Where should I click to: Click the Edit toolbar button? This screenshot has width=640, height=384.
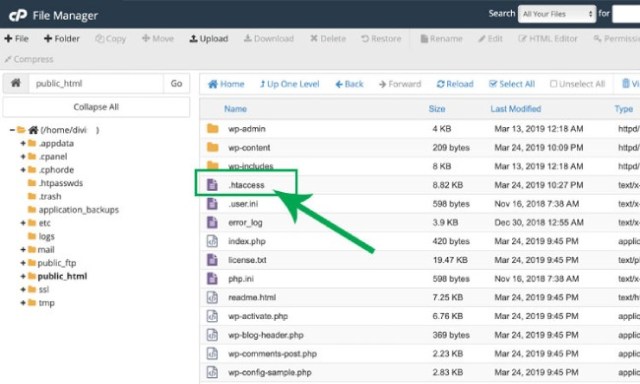[x=490, y=39]
